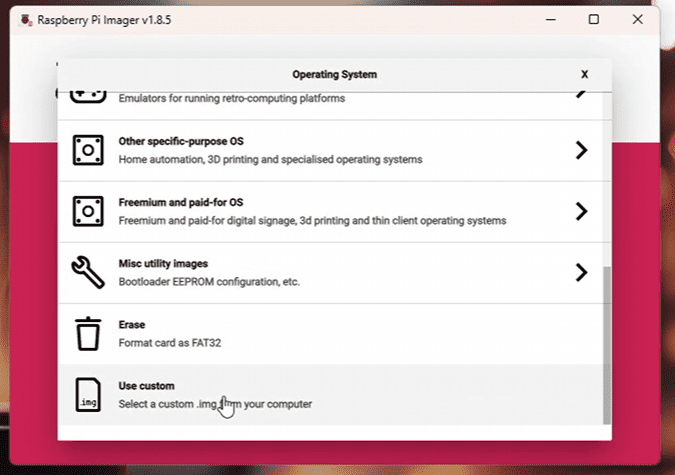Click the wrench icon for Misc utility images
The image size is (675, 475).
(x=88, y=272)
